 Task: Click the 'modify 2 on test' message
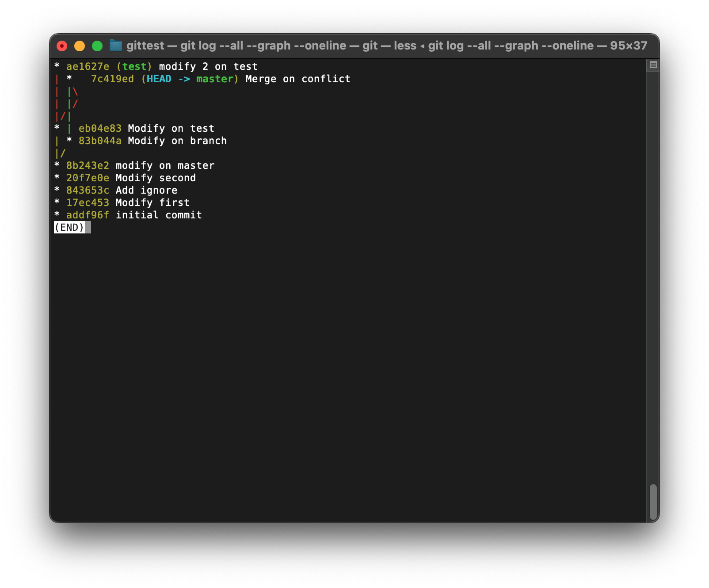(x=208, y=66)
